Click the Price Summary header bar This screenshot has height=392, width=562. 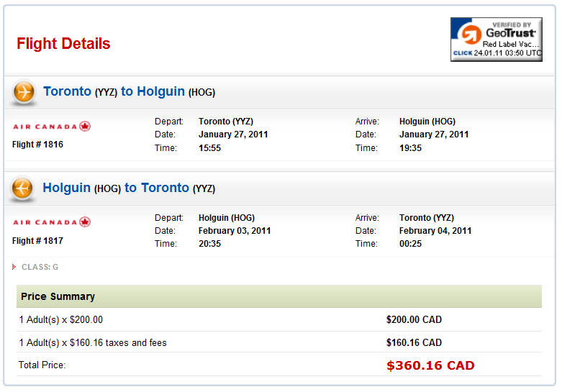pos(279,296)
